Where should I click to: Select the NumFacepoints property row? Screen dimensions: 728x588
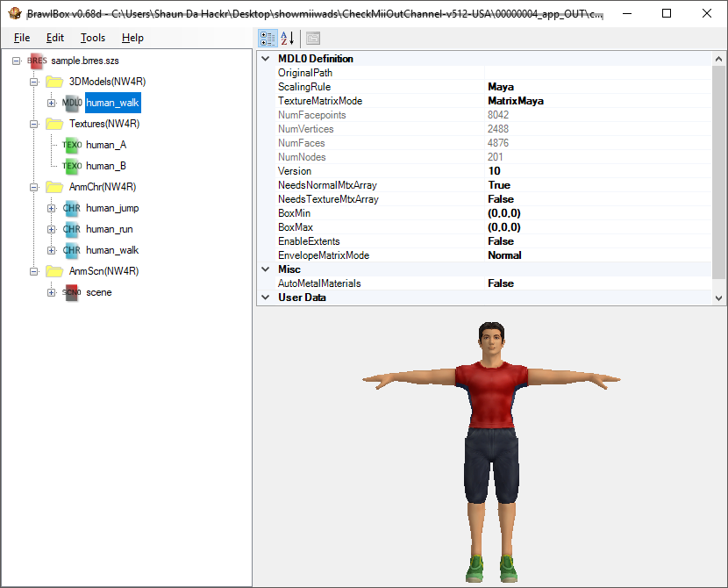point(493,115)
